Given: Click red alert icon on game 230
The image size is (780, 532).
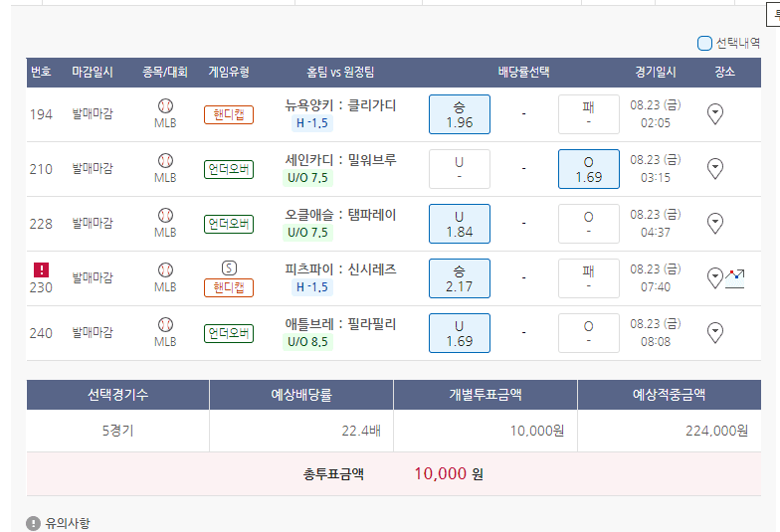Looking at the screenshot, I should click(41, 269).
